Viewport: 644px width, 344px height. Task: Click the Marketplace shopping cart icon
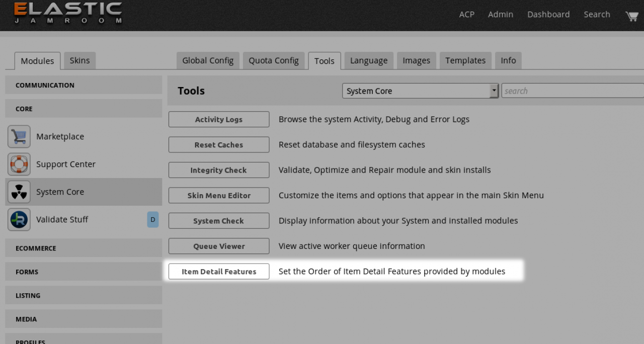click(x=19, y=137)
